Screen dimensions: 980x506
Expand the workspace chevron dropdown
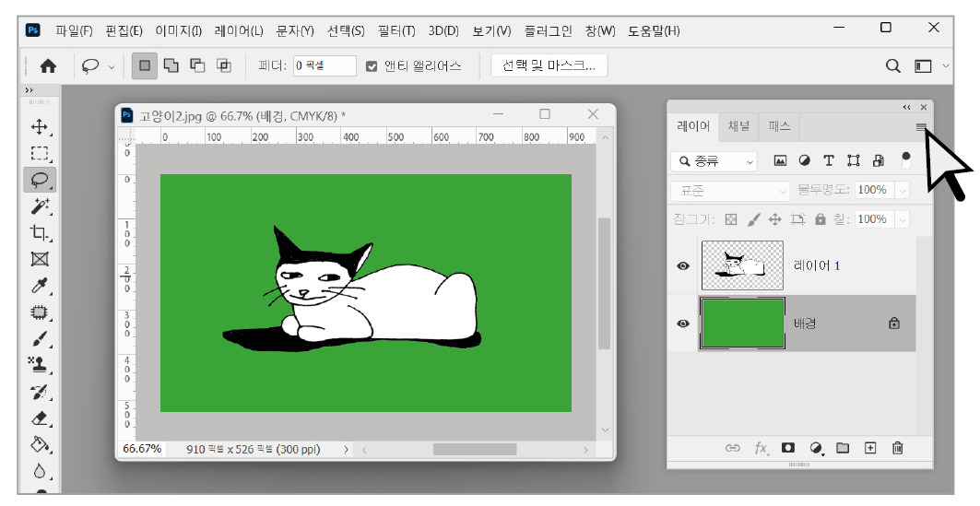tap(946, 65)
